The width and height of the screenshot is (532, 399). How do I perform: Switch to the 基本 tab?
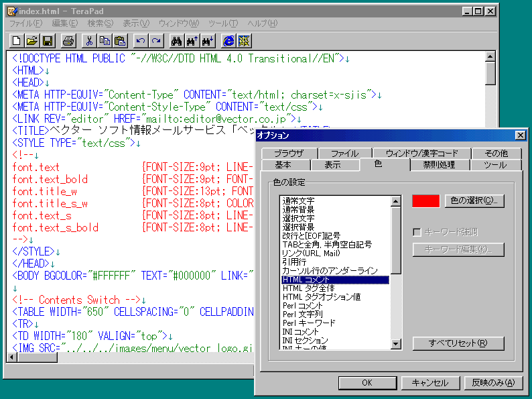(283, 165)
